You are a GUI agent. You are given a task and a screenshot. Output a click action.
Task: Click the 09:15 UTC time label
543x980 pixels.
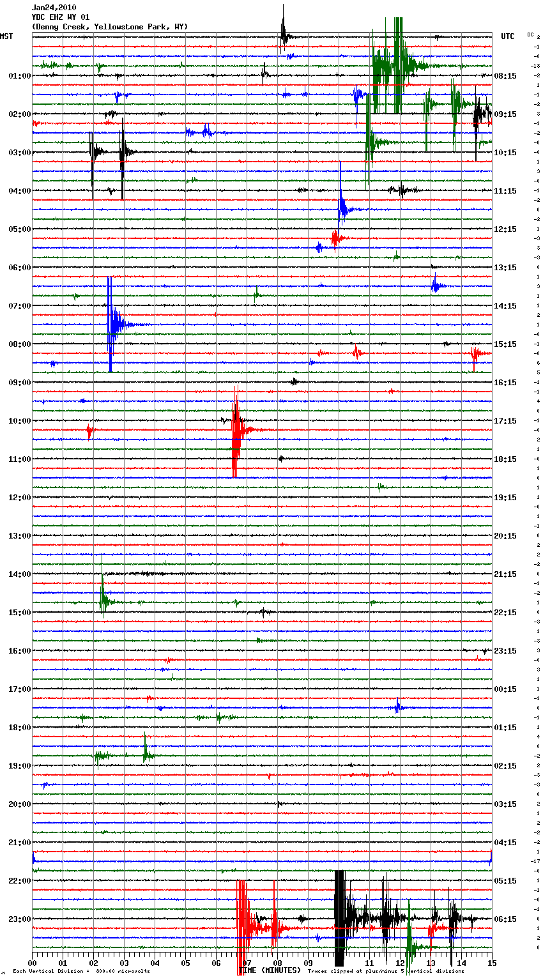(505, 114)
